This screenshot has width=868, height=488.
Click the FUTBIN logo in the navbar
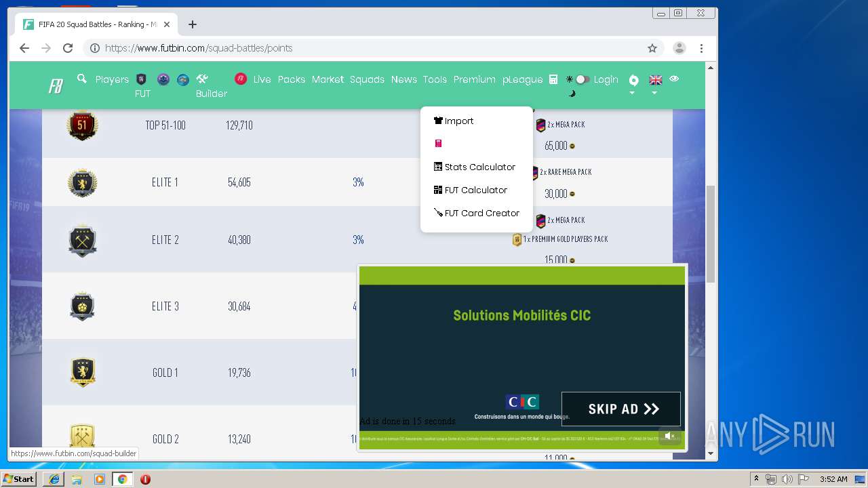[x=56, y=86]
